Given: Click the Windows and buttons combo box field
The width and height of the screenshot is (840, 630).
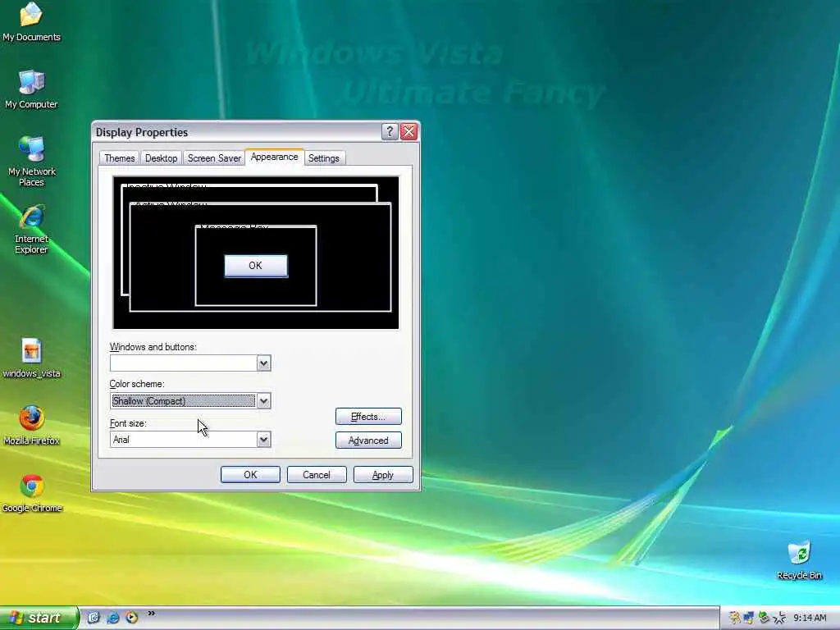Looking at the screenshot, I should pyautogui.click(x=190, y=363).
